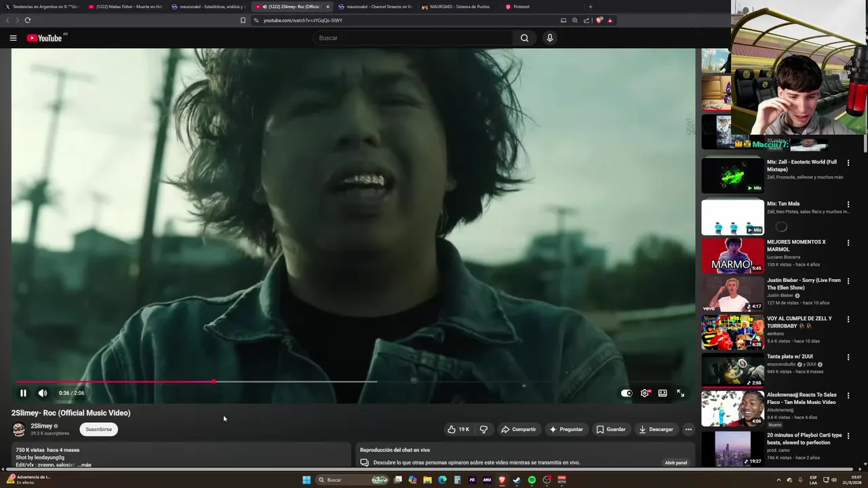Switch to Tendencias en Argentina X tab
Image resolution: width=868 pixels, height=488 pixels.
[42, 7]
